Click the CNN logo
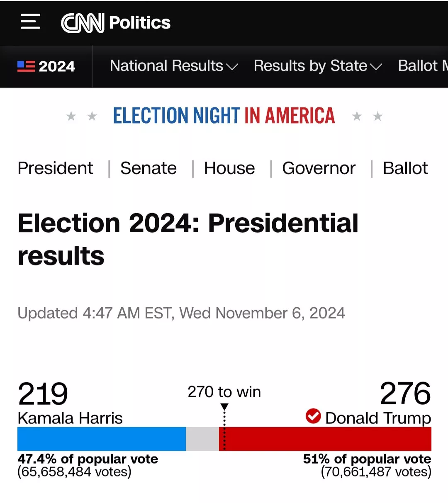This screenshot has width=448, height=503. pos(83,23)
